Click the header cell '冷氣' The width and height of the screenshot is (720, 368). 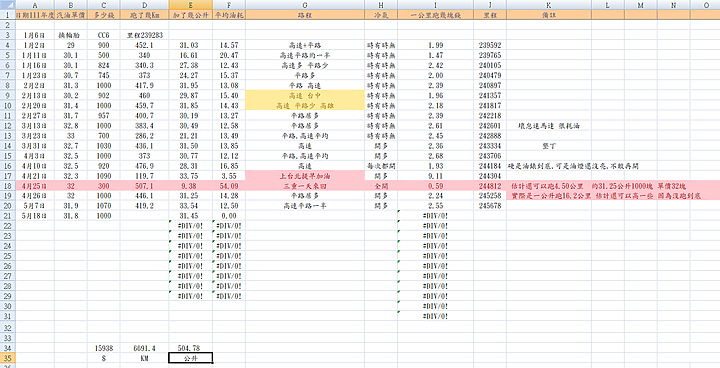coord(381,15)
